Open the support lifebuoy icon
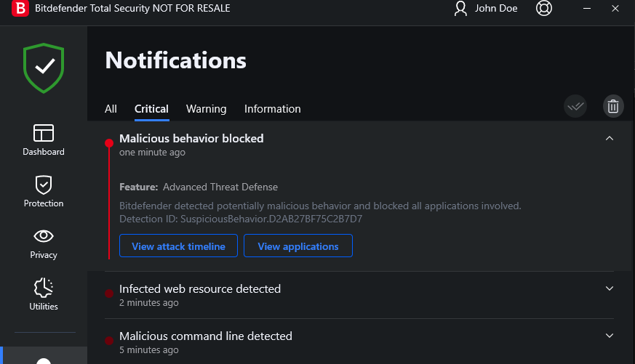Screen dimensions: 635x364 [x=544, y=9]
